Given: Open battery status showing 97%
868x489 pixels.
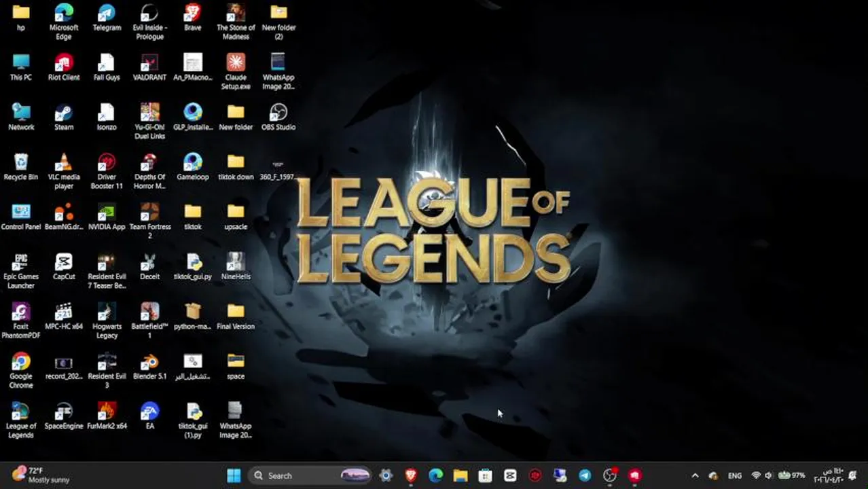Looking at the screenshot, I should click(x=791, y=475).
